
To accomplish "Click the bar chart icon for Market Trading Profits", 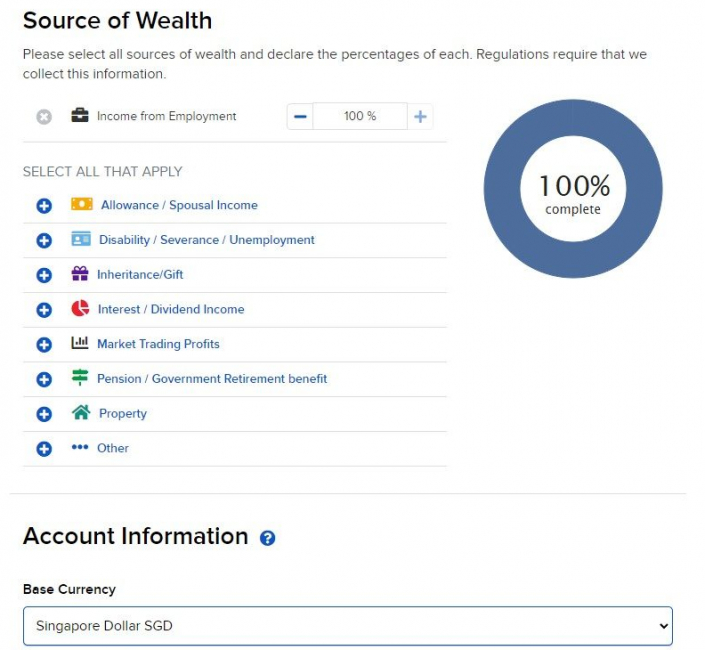I will [80, 343].
